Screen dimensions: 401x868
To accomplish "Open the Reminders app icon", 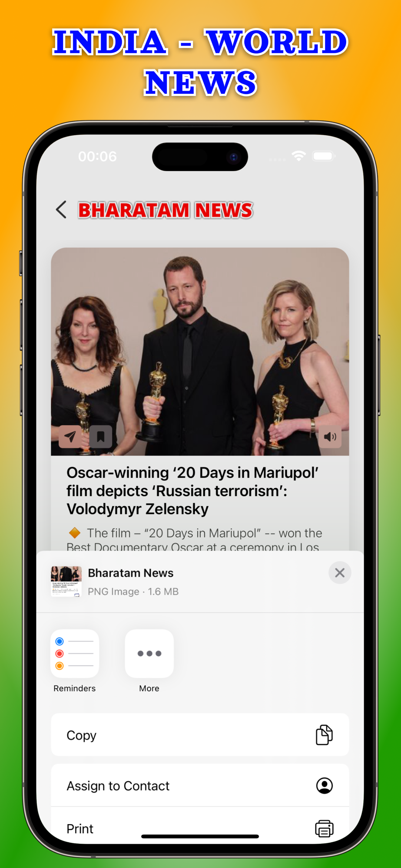I will pyautogui.click(x=75, y=654).
